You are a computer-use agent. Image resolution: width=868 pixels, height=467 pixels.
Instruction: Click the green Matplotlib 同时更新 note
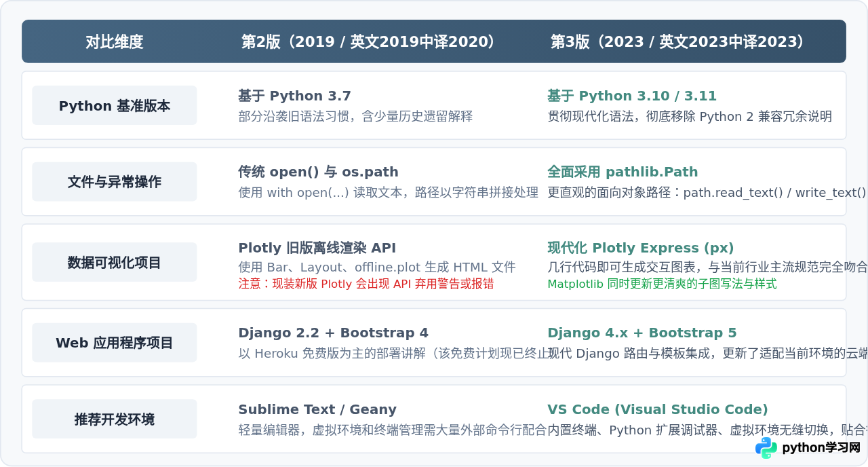(x=662, y=284)
